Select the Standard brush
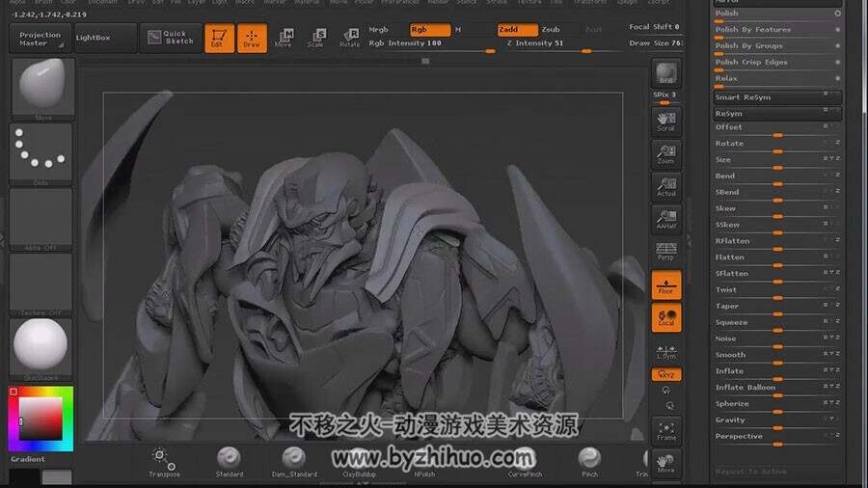This screenshot has height=488, width=868. coord(230,463)
